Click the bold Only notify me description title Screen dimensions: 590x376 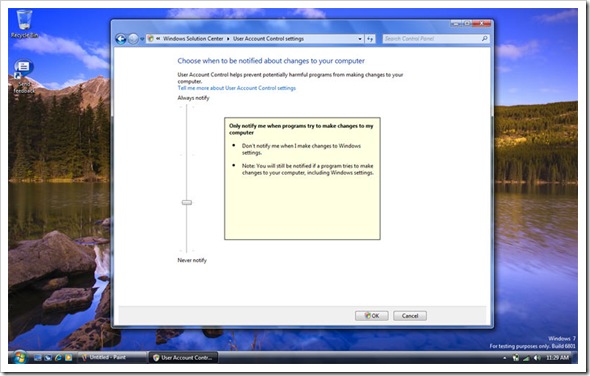(301, 129)
